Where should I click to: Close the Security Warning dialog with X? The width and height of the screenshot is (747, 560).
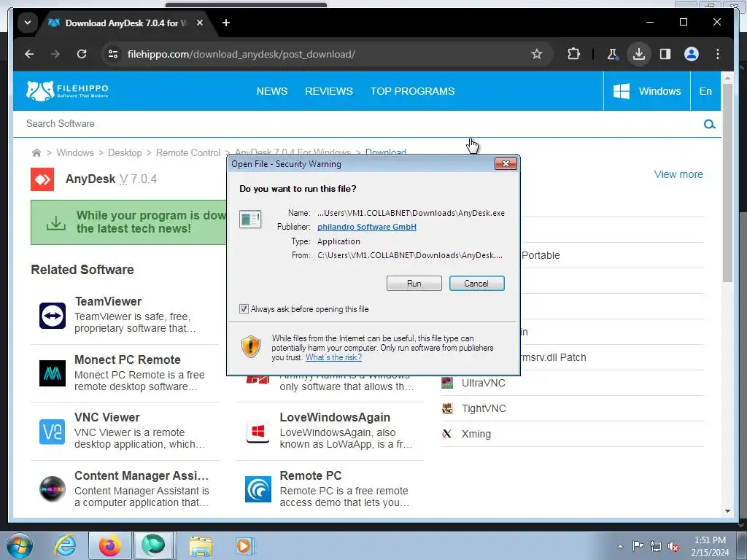(506, 164)
